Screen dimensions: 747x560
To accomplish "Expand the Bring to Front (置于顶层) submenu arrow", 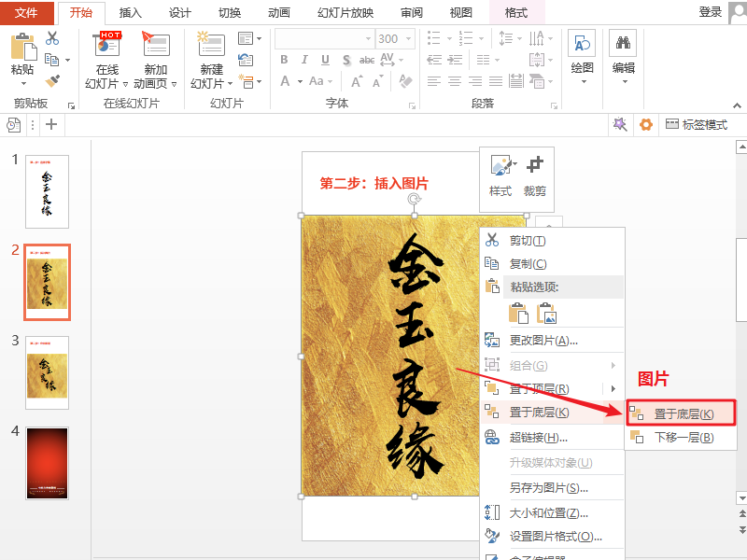I will point(613,388).
